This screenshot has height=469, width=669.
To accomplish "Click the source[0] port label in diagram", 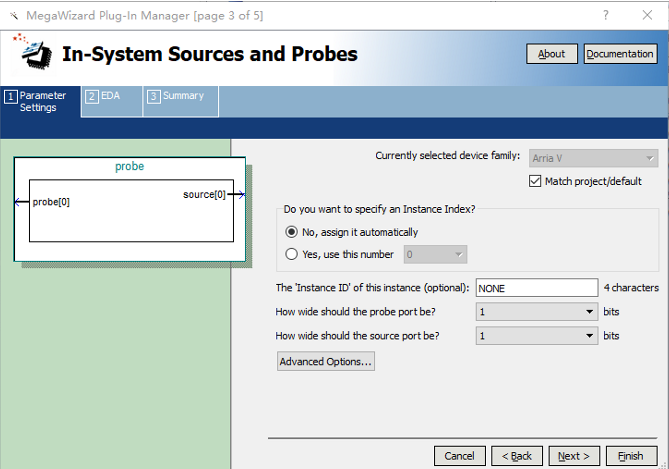I will tap(204, 195).
